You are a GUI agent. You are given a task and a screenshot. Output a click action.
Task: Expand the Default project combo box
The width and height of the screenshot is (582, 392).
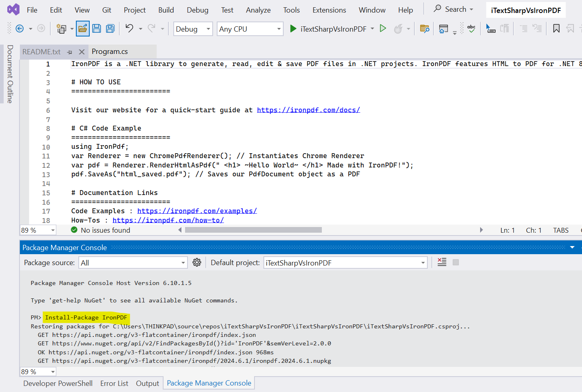(x=345, y=263)
